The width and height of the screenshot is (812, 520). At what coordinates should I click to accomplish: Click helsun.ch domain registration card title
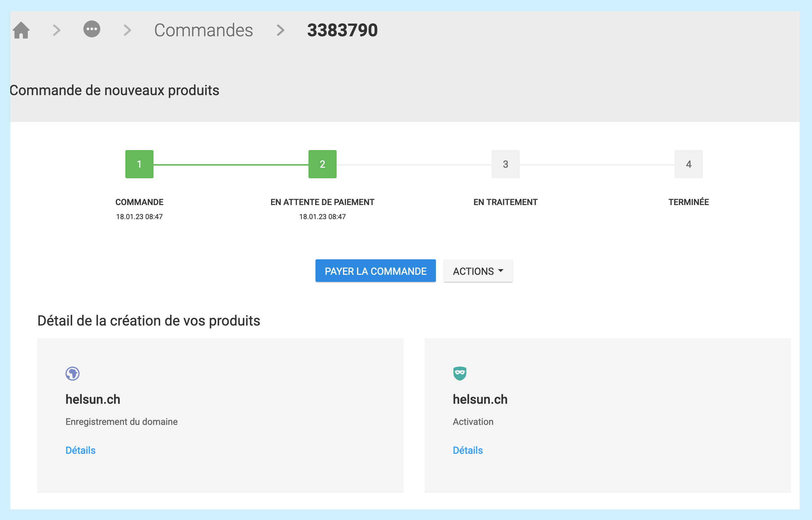pos(93,399)
